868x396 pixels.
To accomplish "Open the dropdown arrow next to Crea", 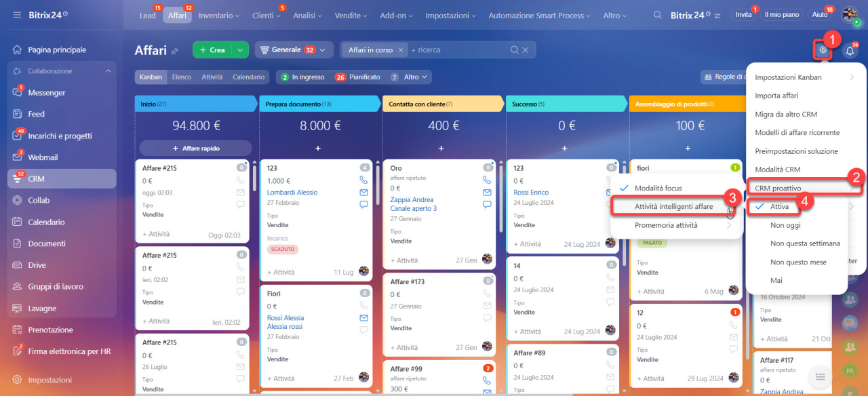I will pyautogui.click(x=240, y=49).
